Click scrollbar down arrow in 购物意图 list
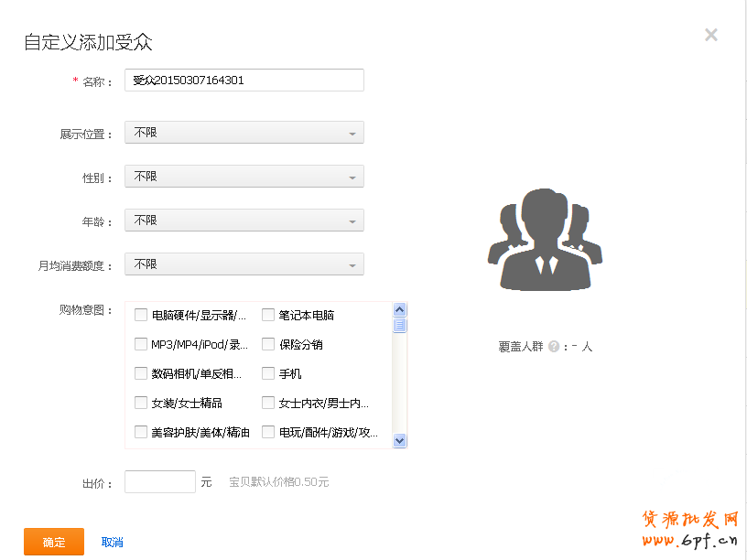The width and height of the screenshot is (747, 560). [399, 440]
